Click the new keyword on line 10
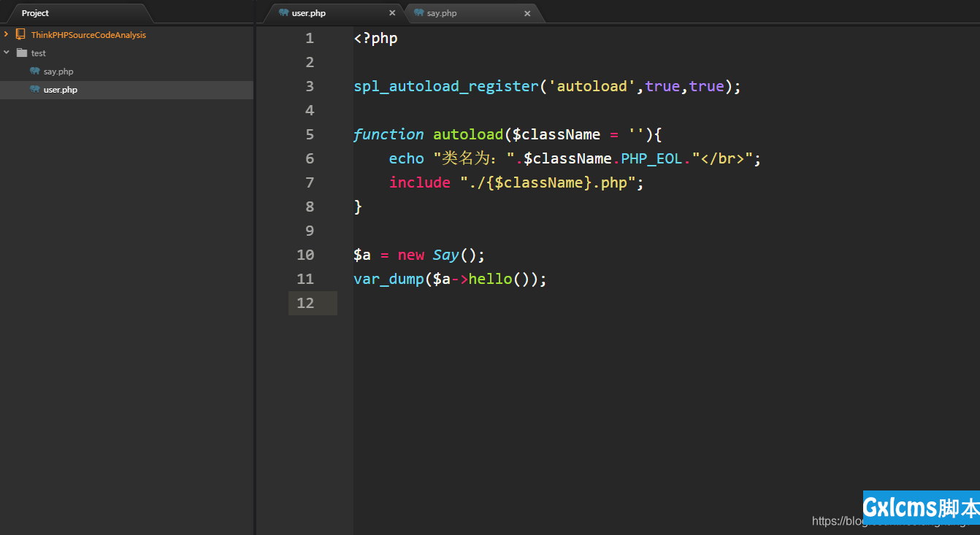This screenshot has height=535, width=980. pos(411,255)
